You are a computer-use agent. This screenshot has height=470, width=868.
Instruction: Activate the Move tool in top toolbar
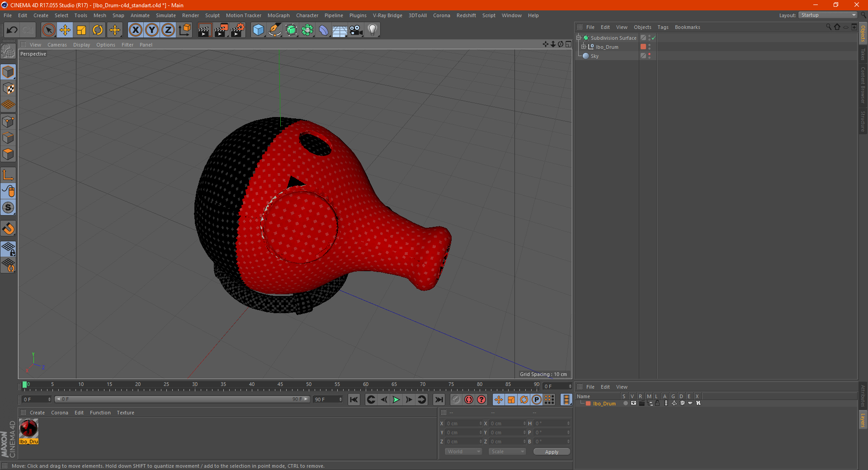point(65,30)
